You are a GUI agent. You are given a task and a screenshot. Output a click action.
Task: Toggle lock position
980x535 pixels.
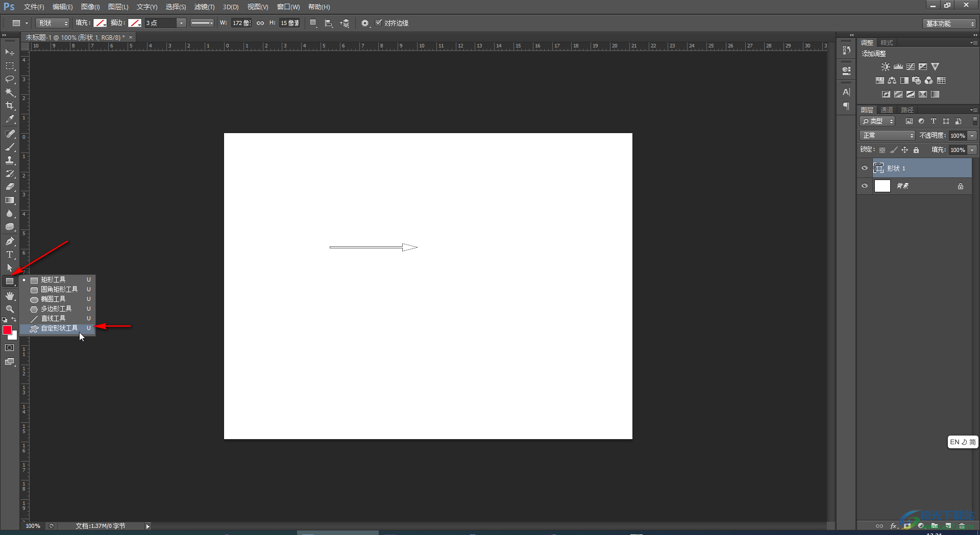(904, 150)
